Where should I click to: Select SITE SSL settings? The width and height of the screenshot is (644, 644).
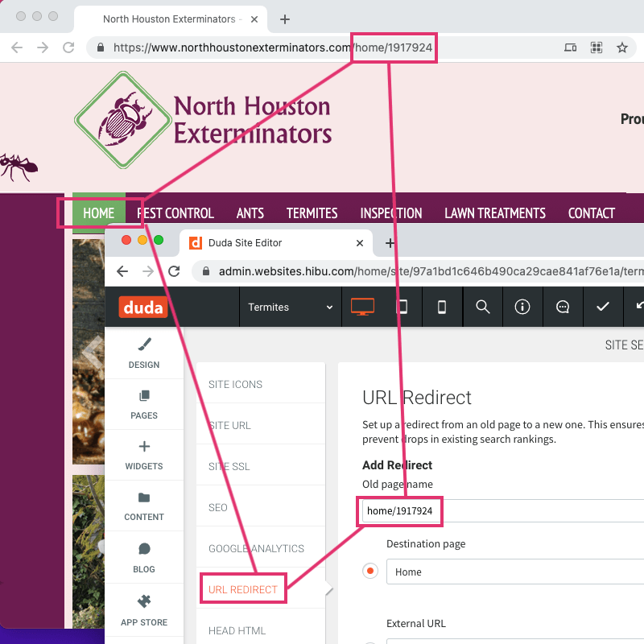[261, 467]
